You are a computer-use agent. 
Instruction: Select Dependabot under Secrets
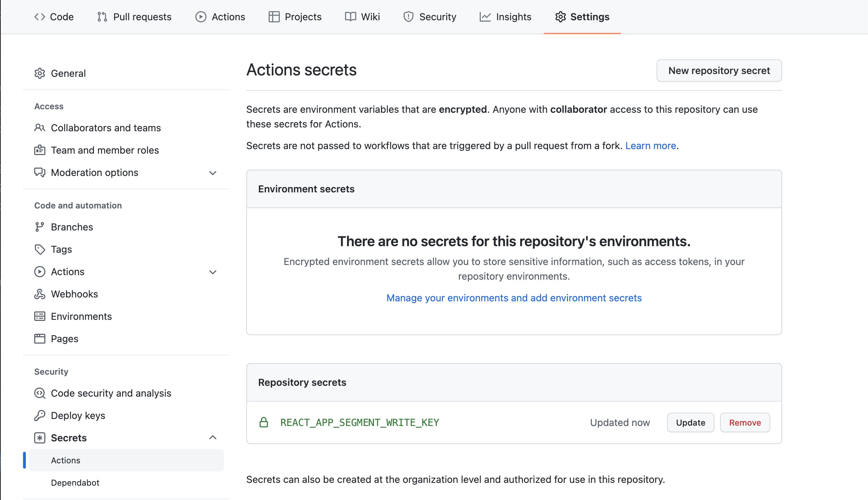tap(75, 483)
